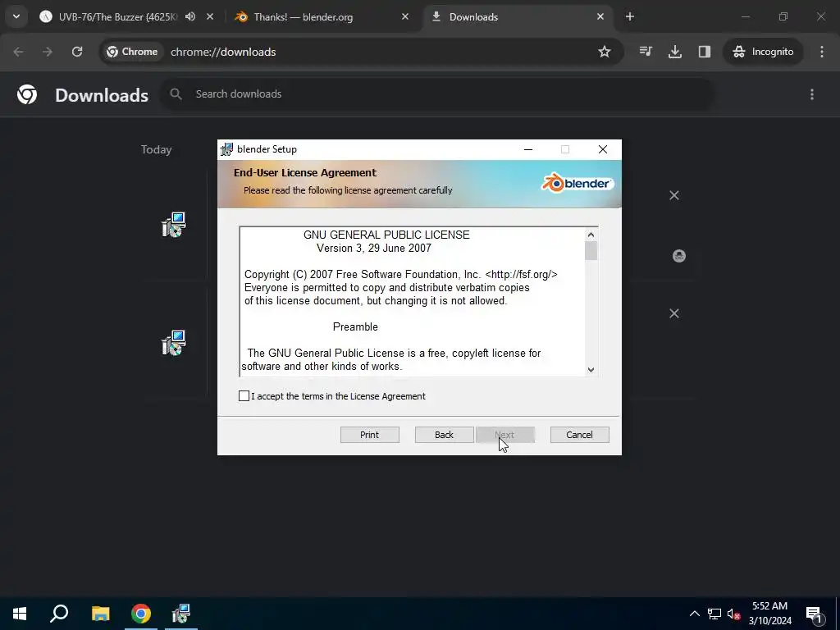Click the Chrome taskbar icon
The height and width of the screenshot is (630, 840).
pyautogui.click(x=141, y=614)
